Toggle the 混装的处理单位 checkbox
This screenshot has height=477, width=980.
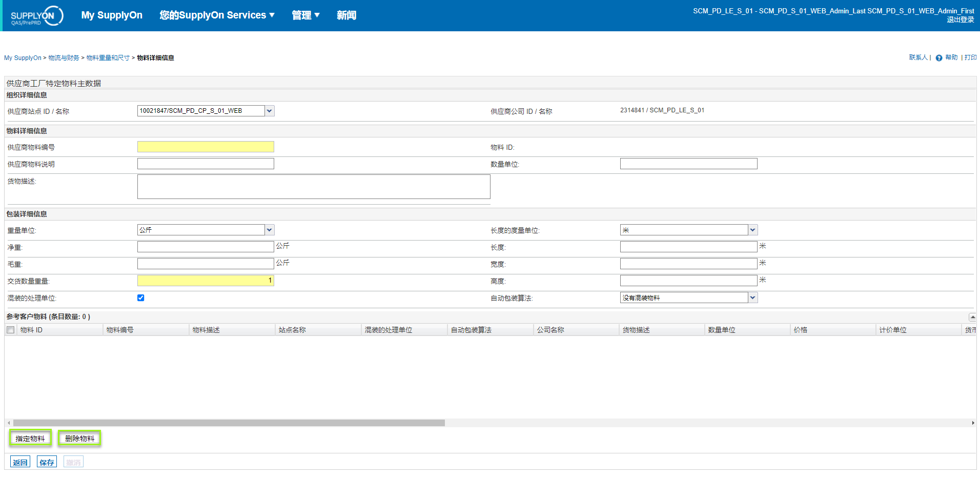click(141, 298)
